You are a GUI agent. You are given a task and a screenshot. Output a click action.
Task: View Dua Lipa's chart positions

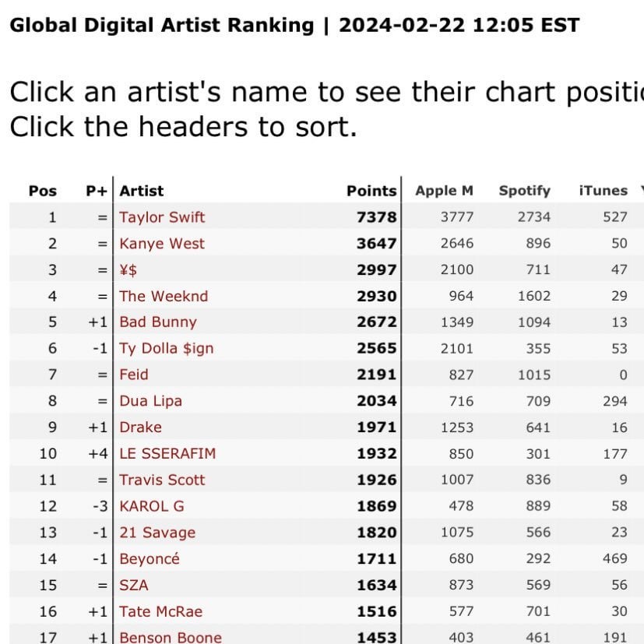(151, 401)
